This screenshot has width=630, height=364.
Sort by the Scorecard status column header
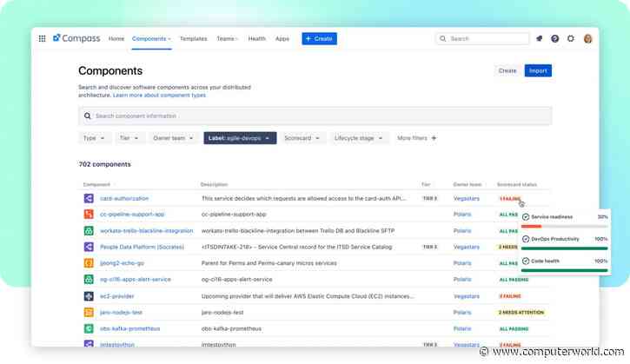[x=517, y=185]
